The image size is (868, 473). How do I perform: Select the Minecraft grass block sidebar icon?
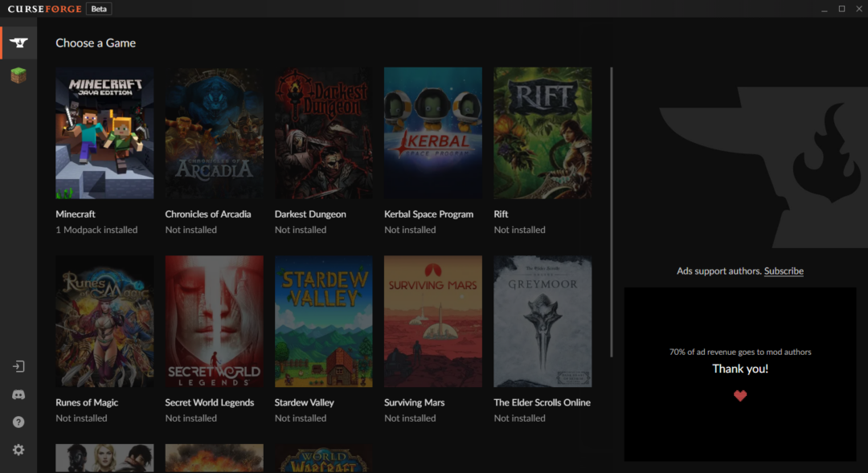point(18,75)
